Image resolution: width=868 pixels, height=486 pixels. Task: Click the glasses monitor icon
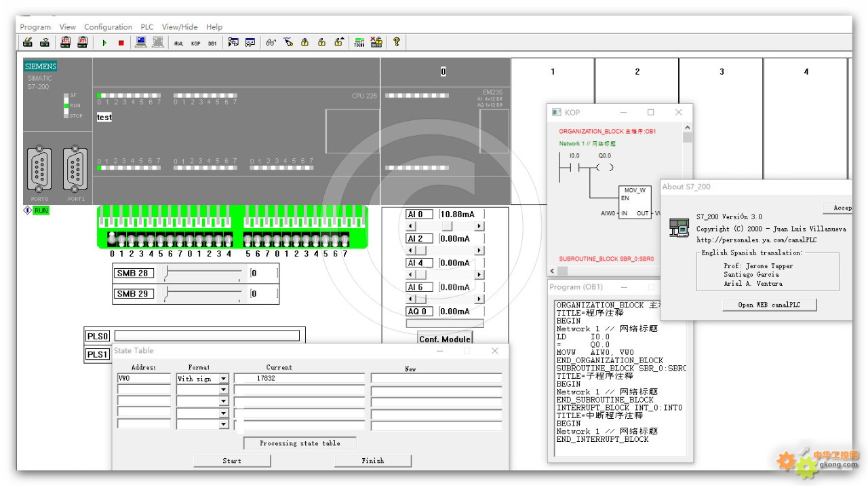tap(271, 42)
